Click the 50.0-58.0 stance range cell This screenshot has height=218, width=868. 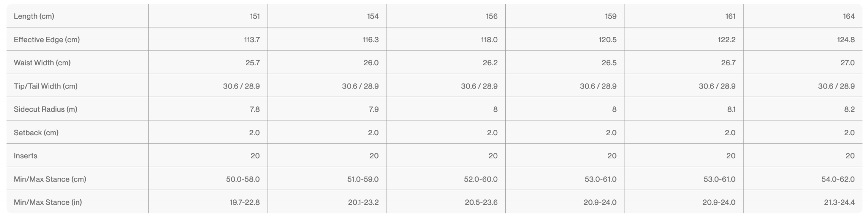[x=243, y=179]
